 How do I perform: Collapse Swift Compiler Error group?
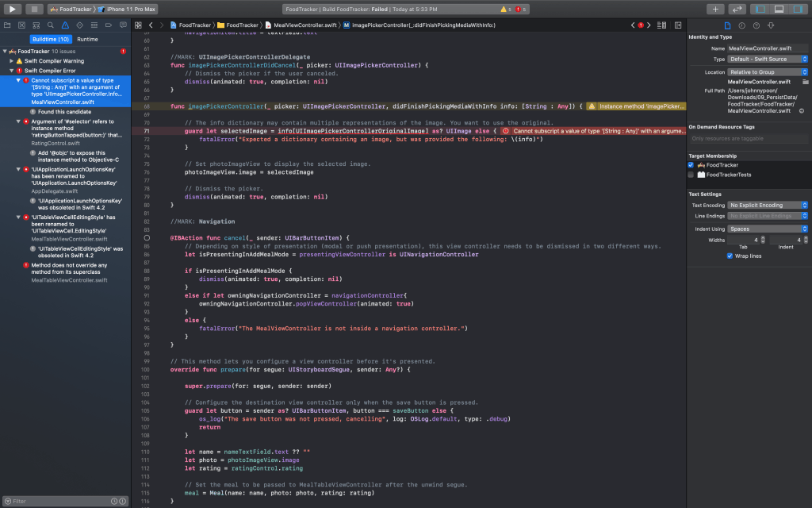[x=11, y=71]
